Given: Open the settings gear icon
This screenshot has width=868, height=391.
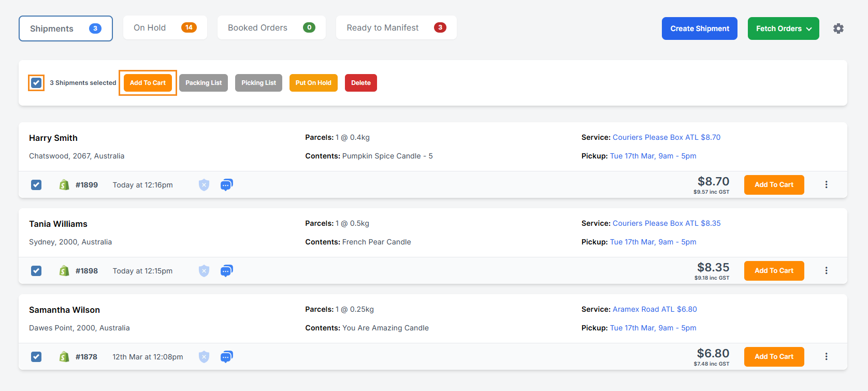Looking at the screenshot, I should pyautogui.click(x=838, y=28).
